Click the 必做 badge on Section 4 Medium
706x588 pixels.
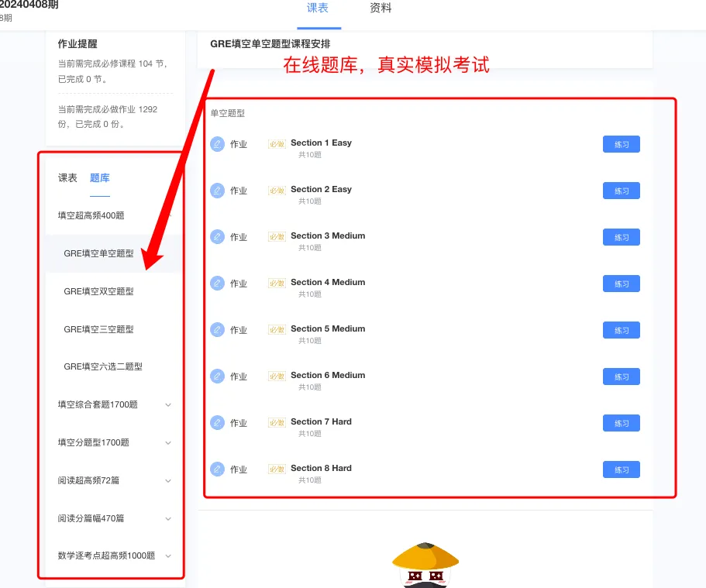[x=277, y=283]
